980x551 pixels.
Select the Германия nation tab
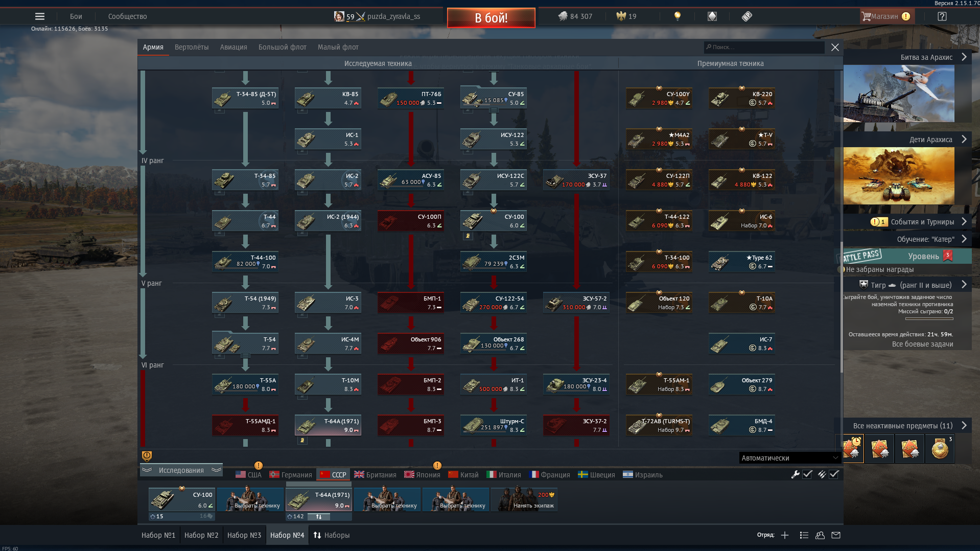[291, 474]
